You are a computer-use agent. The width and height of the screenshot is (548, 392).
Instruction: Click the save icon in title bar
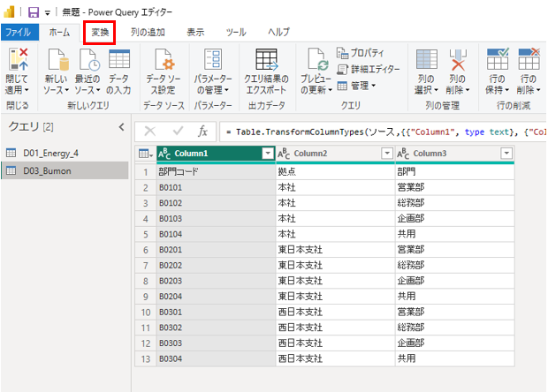34,12
